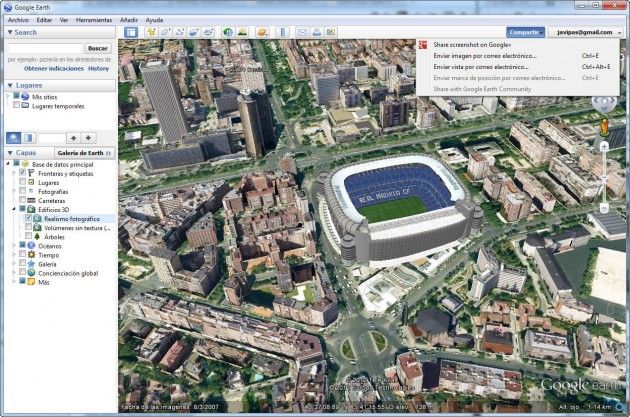Screen dimensions: 630x417
Task: Click the ruler measurement tool icon
Action: pos(282,32)
